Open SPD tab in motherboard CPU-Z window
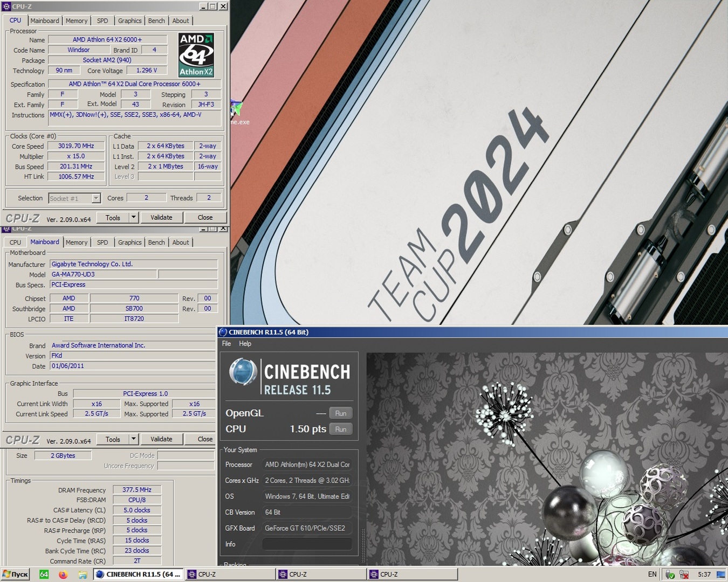 [102, 242]
